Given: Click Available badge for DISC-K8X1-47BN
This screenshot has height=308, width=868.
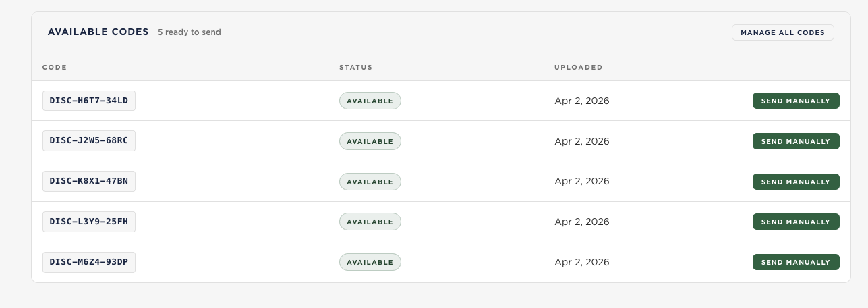Looking at the screenshot, I should (x=370, y=182).
